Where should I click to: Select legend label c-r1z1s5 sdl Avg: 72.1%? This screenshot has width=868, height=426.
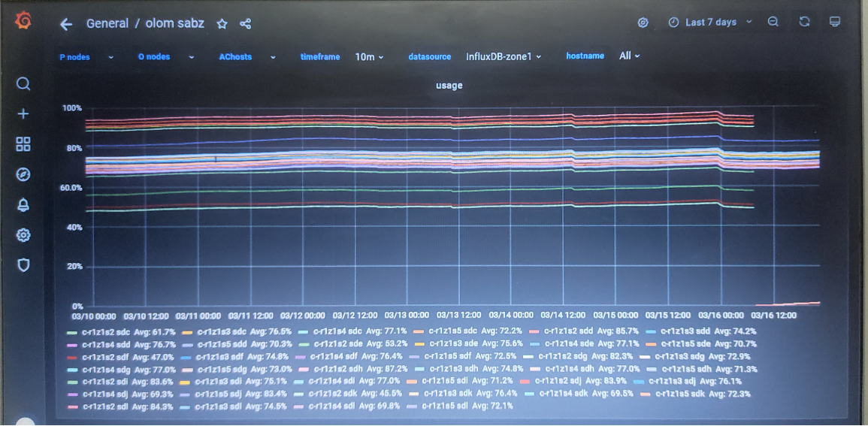click(467, 406)
